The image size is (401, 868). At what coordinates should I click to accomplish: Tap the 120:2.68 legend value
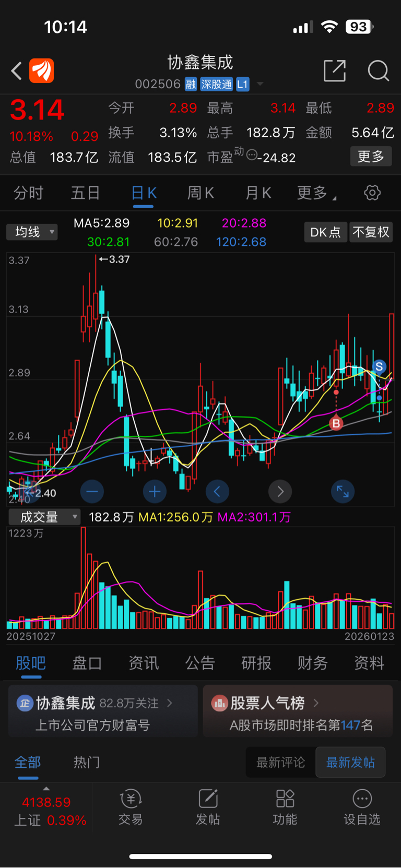241,242
